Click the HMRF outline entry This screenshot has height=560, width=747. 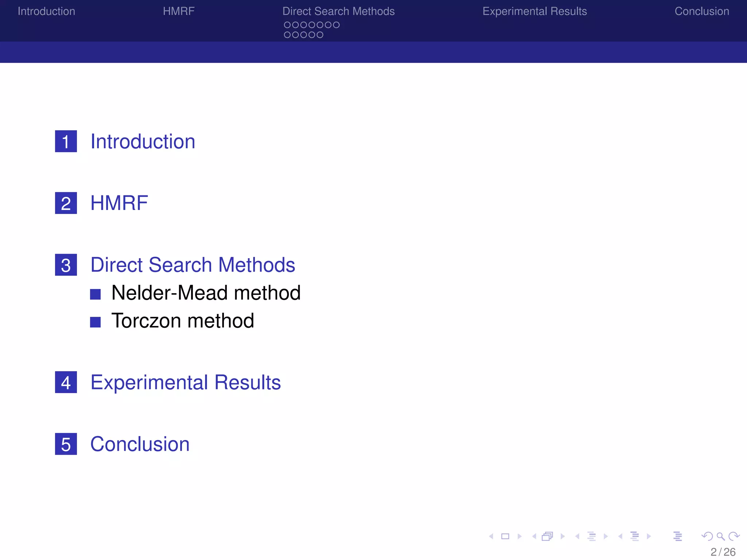pyautogui.click(x=119, y=203)
